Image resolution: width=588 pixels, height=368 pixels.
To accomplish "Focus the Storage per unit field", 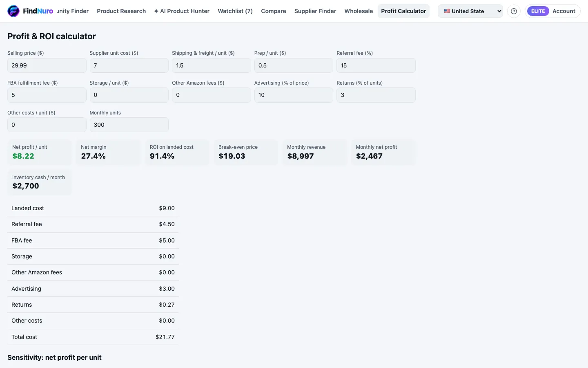I will (129, 95).
